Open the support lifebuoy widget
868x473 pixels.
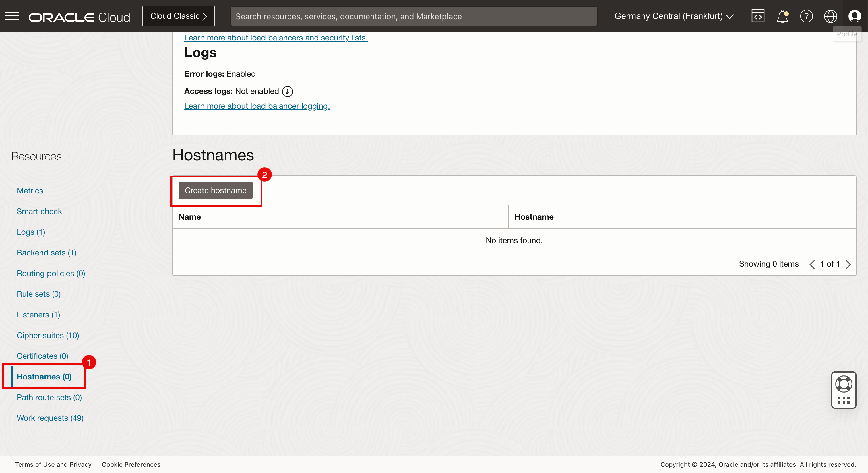click(x=844, y=384)
